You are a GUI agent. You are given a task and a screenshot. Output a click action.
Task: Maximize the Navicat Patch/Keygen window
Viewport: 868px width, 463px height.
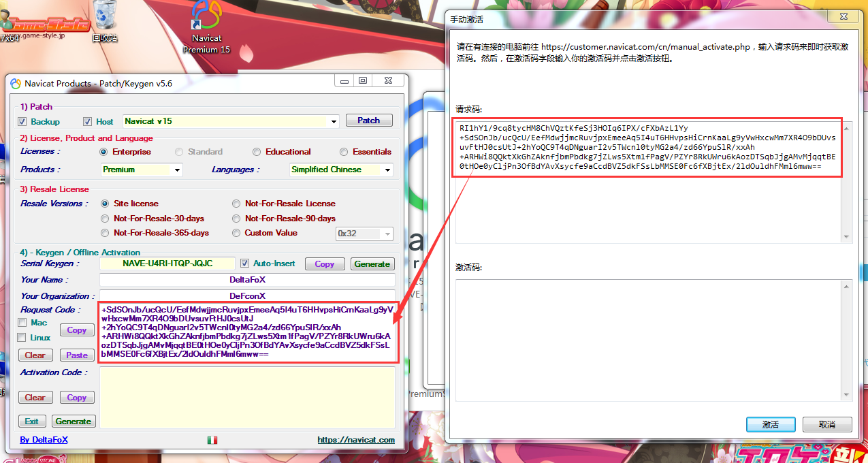[363, 81]
